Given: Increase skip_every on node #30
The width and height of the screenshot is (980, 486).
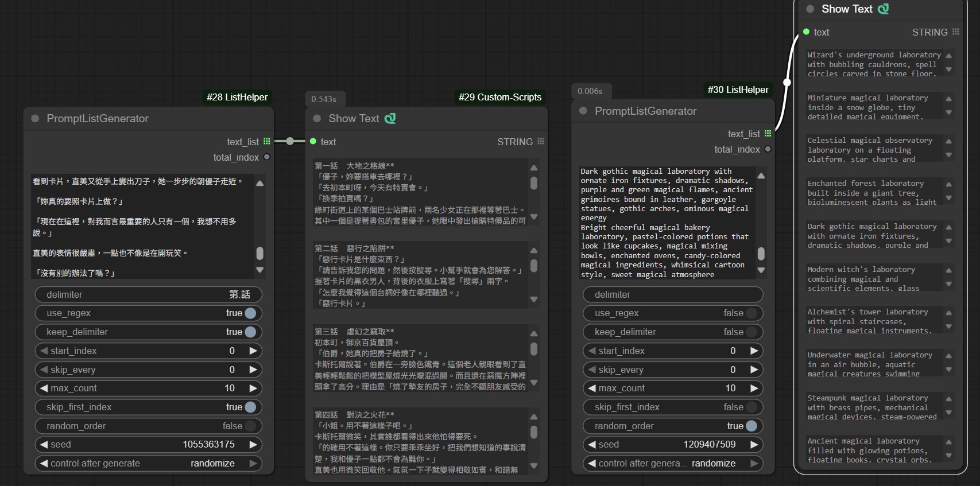Looking at the screenshot, I should tap(754, 370).
